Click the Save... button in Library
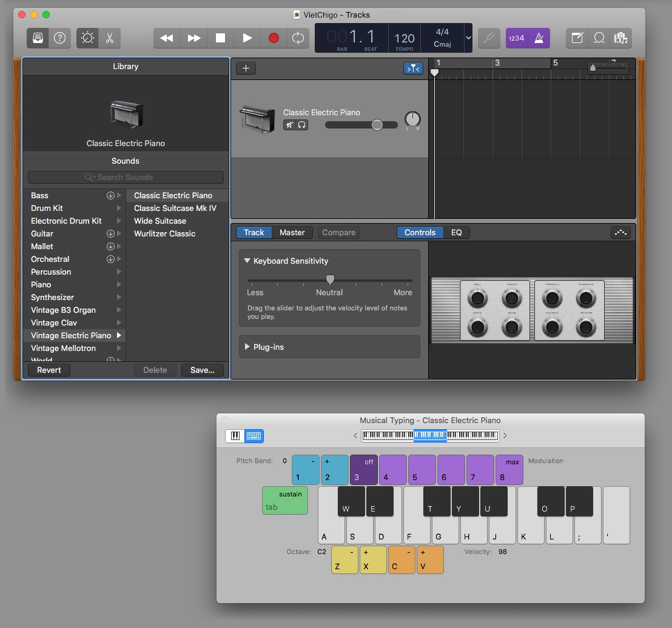672x628 pixels. pos(202,370)
